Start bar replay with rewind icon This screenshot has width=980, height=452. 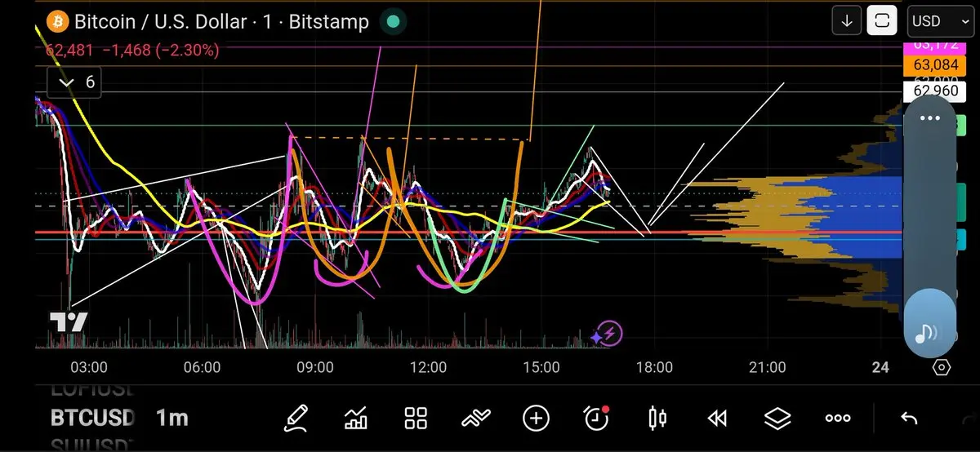[x=717, y=419]
